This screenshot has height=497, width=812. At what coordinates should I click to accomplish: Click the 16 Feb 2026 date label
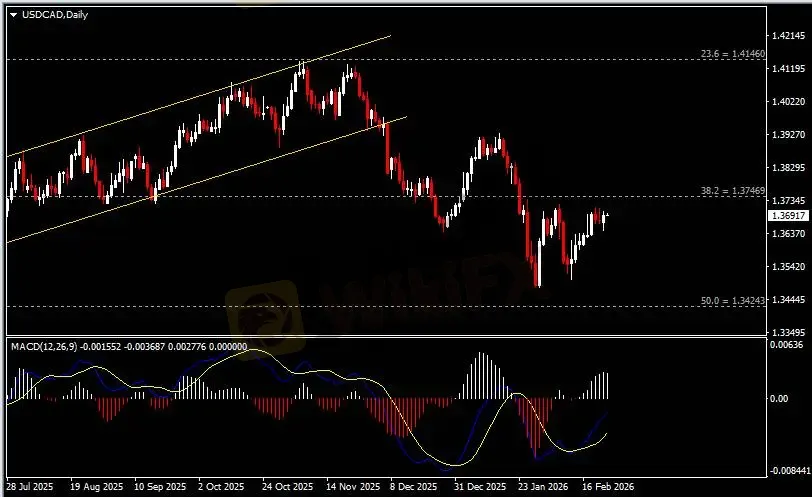608,487
